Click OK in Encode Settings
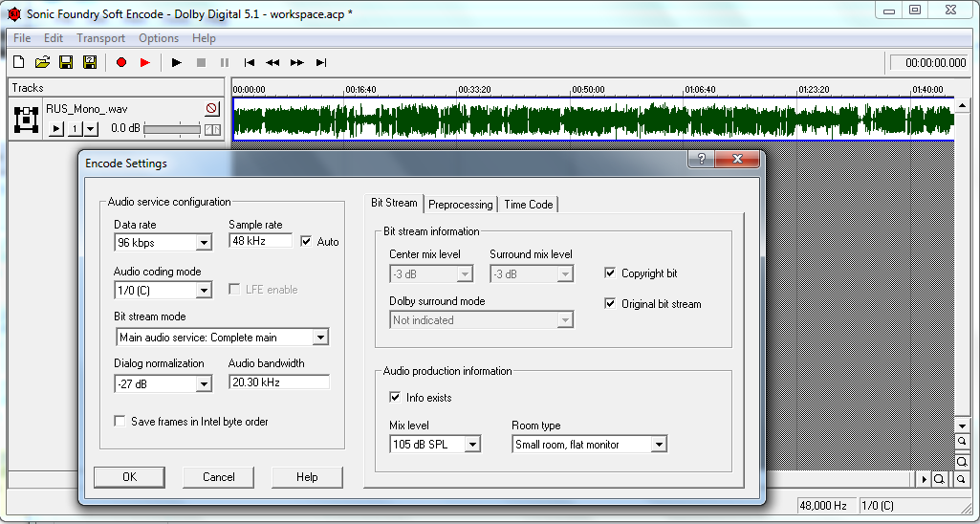Viewport: 980px width, 524px height. point(129,477)
